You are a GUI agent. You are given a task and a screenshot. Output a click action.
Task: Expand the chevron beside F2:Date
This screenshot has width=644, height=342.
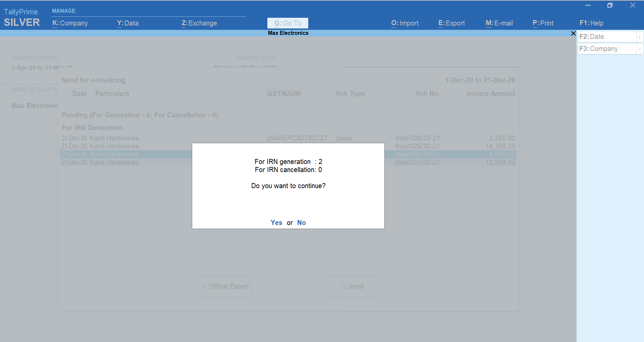(640, 37)
